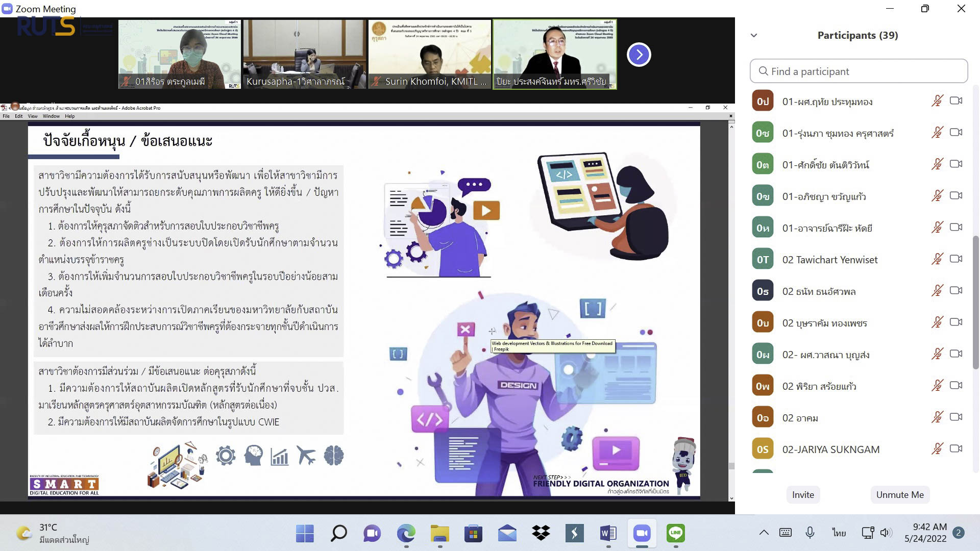Click the Invite button
This screenshot has height=551, width=980.
(803, 494)
